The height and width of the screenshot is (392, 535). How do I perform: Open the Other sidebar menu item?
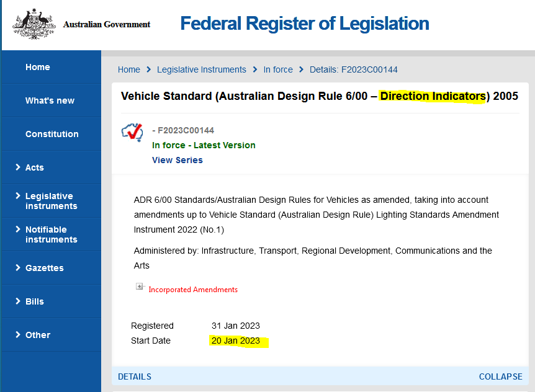(37, 335)
